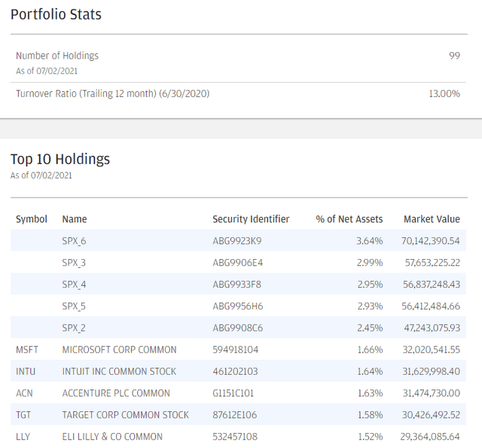This screenshot has width=482, height=448.
Task: Click MICROSOFT CORP COMMON name
Action: (119, 349)
